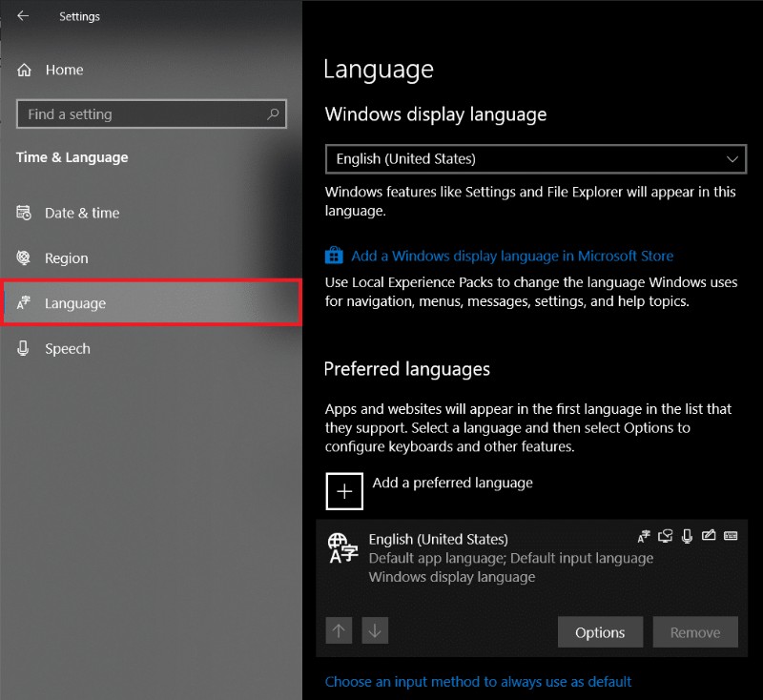Click the keyboard icon on English language card
The image size is (763, 700).
pyautogui.click(x=732, y=536)
